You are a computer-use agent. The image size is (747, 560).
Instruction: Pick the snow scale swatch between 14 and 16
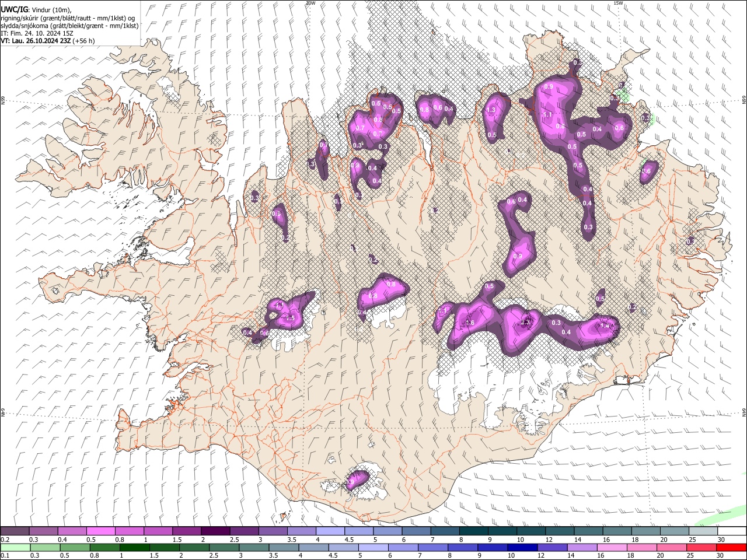tap(589, 531)
